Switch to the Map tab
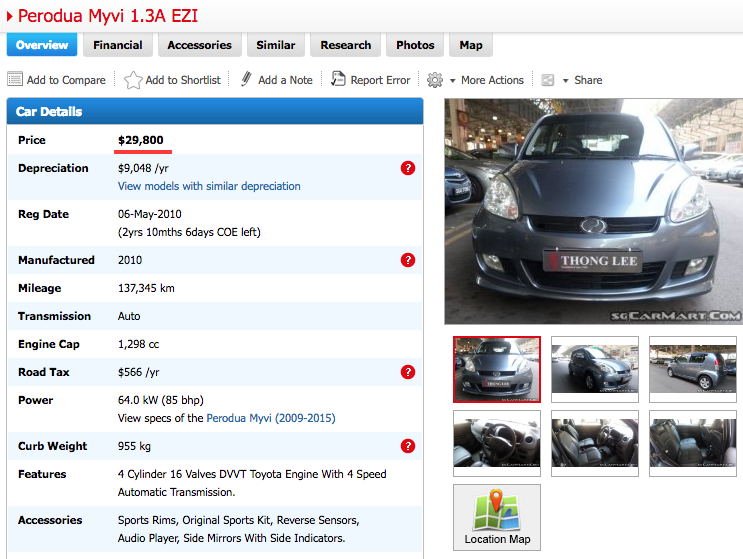Image resolution: width=743 pixels, height=559 pixels. pyautogui.click(x=471, y=45)
